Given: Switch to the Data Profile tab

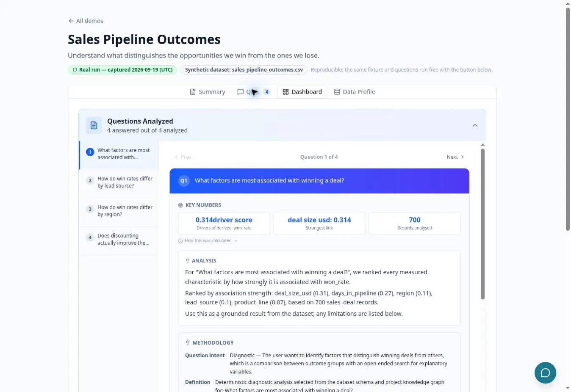Looking at the screenshot, I should tap(355, 92).
